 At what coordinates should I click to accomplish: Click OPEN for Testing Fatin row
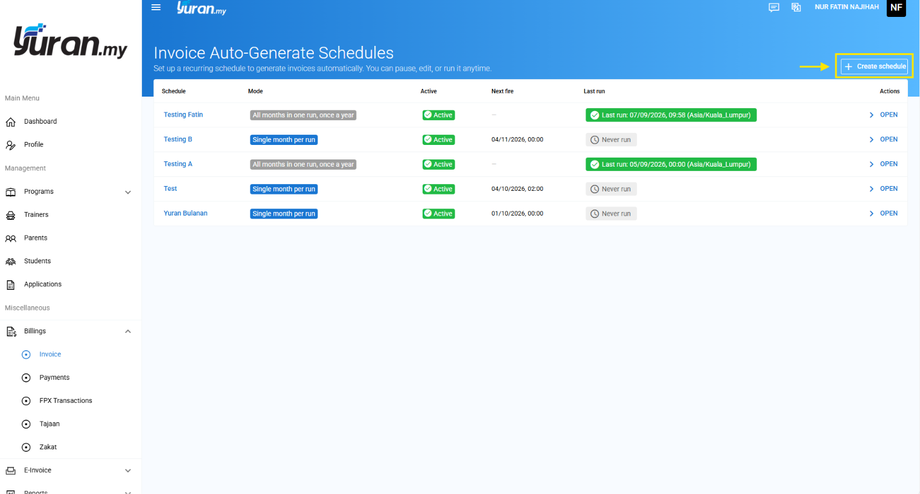coord(888,115)
